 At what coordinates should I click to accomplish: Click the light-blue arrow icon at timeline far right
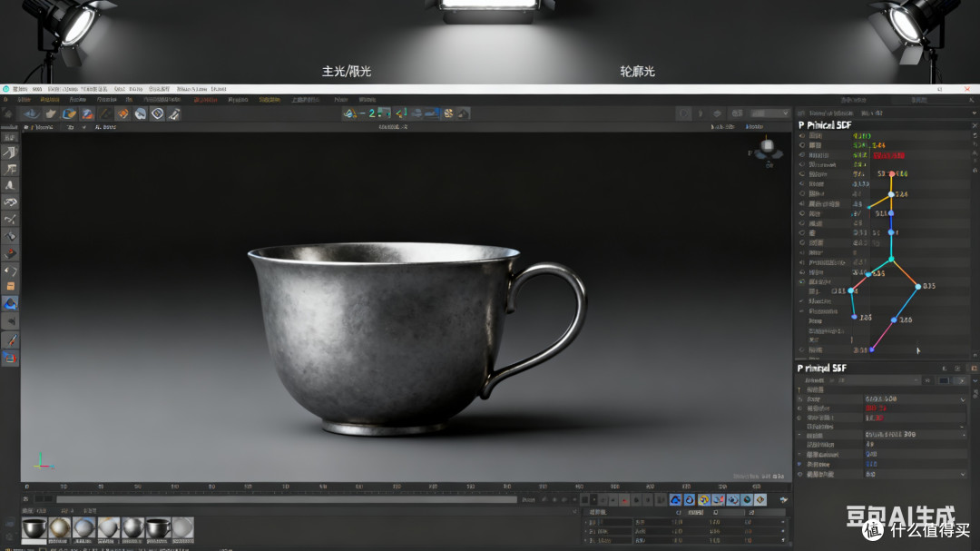[783, 500]
